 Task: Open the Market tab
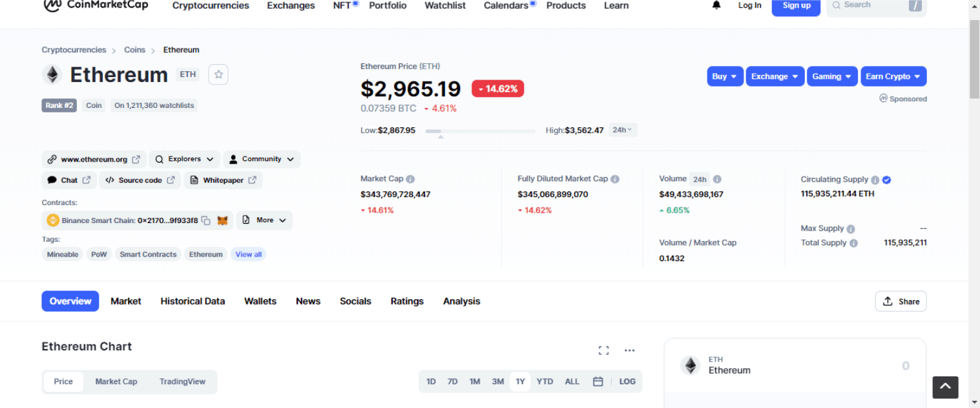126,301
